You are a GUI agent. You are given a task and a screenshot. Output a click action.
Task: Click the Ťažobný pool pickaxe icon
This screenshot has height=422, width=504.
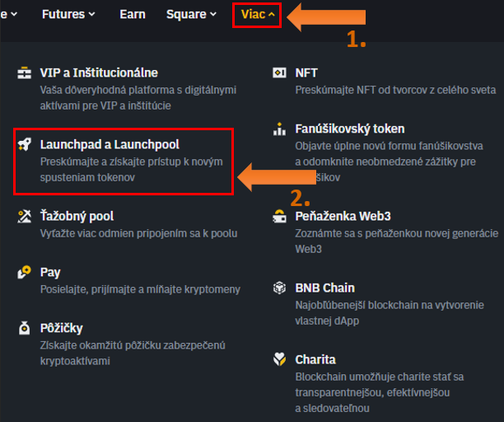click(x=25, y=216)
